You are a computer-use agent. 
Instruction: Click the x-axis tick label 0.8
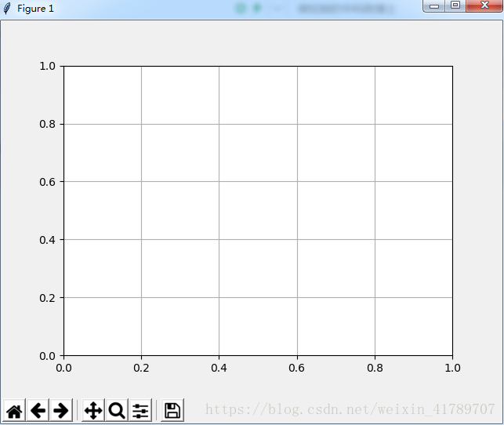[x=375, y=368]
